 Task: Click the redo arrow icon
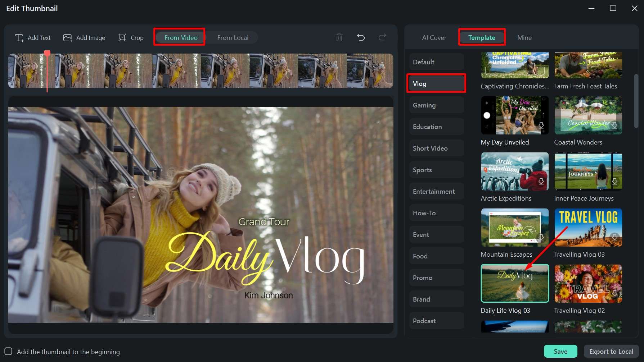click(x=382, y=37)
